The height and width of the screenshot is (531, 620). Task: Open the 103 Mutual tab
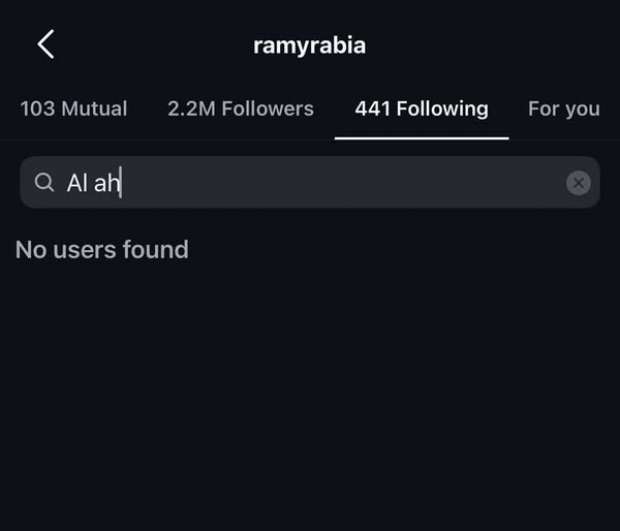(74, 109)
